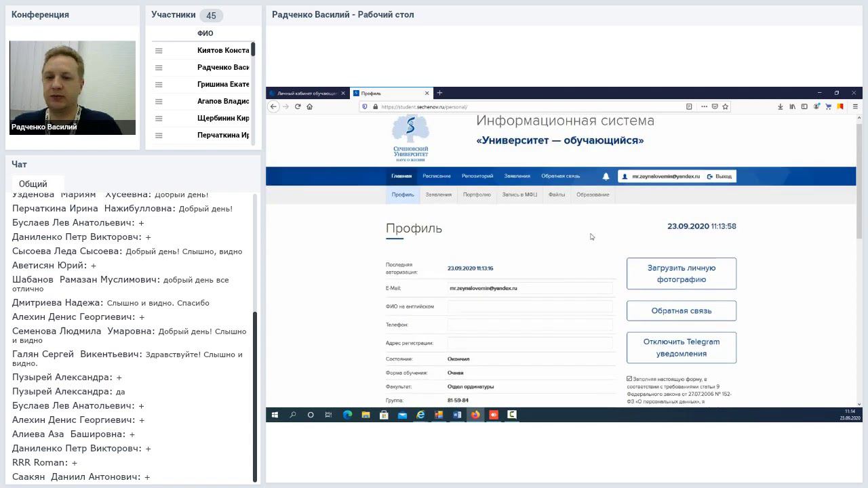This screenshot has width=868, height=488.
Task: Select the Запись в МФЦ sub-tab
Action: (519, 195)
